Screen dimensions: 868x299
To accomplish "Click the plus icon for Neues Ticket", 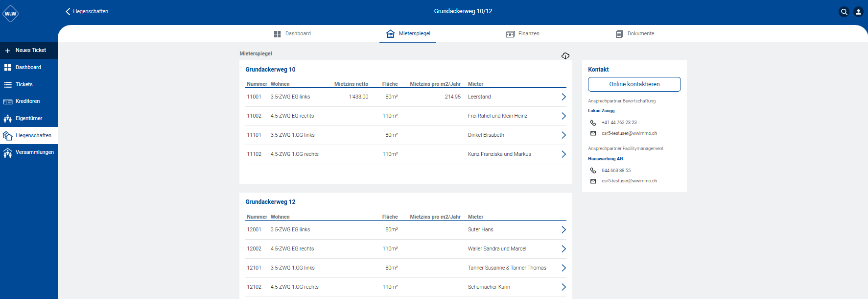I will click(x=7, y=50).
